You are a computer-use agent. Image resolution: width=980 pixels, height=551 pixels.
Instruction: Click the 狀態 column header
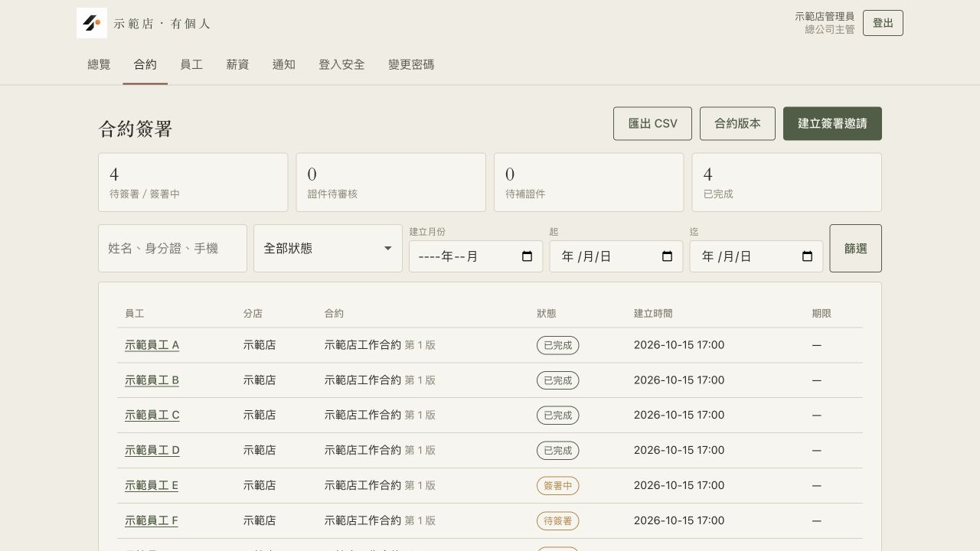(x=547, y=314)
